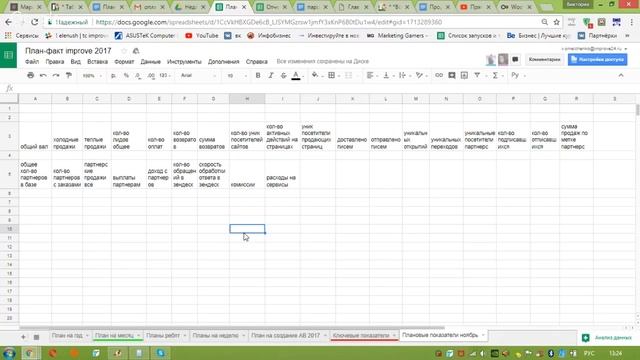Open the text wrapping dropdown

[404, 76]
